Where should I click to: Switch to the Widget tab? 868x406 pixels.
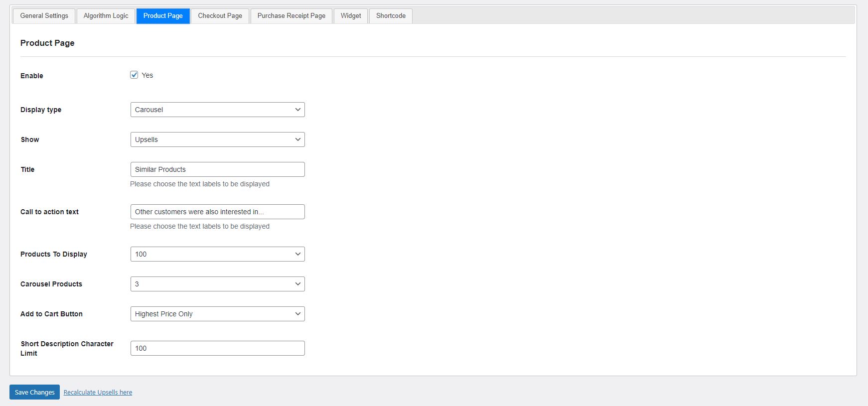351,16
